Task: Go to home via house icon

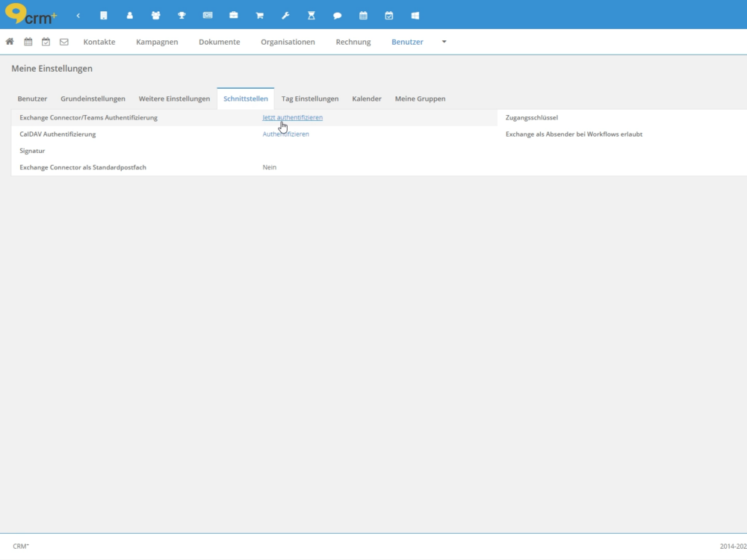Action: 10,42
